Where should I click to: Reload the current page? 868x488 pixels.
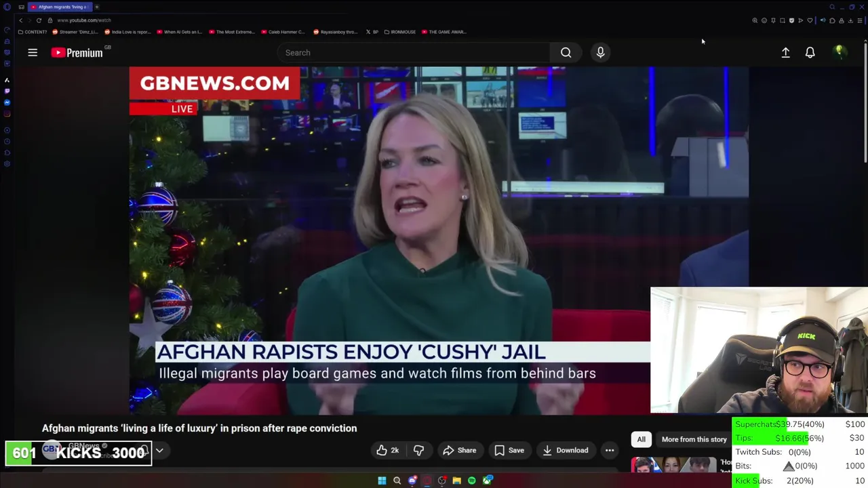coord(39,20)
